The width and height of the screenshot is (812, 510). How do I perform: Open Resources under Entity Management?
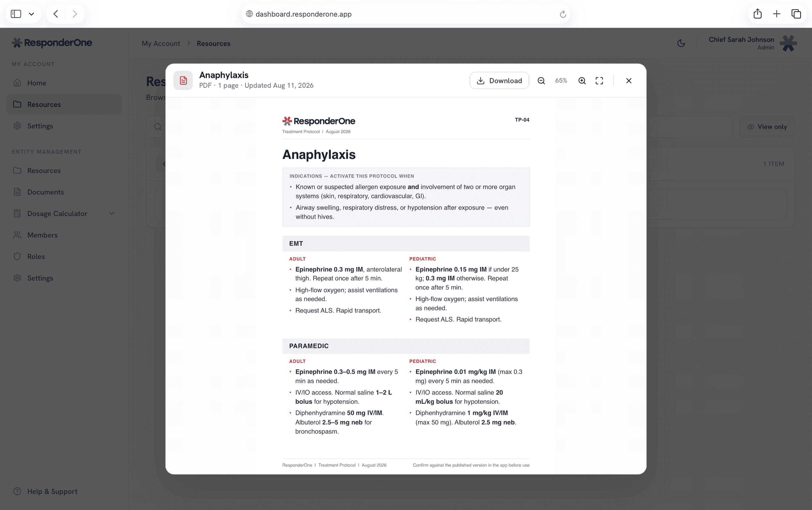point(64,170)
